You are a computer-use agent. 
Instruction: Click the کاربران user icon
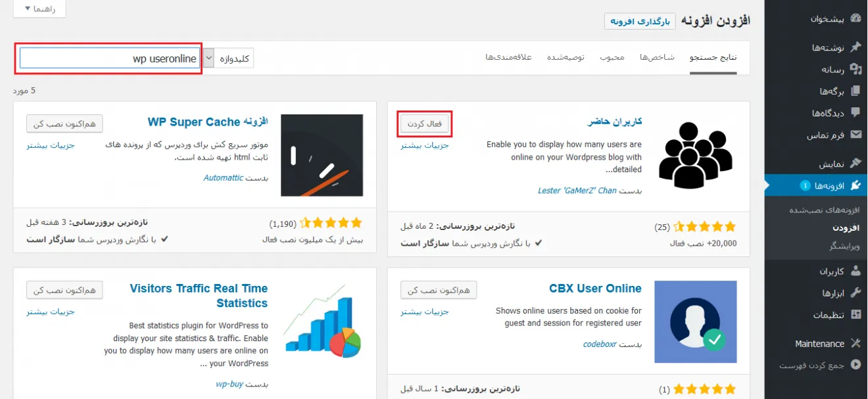856,270
